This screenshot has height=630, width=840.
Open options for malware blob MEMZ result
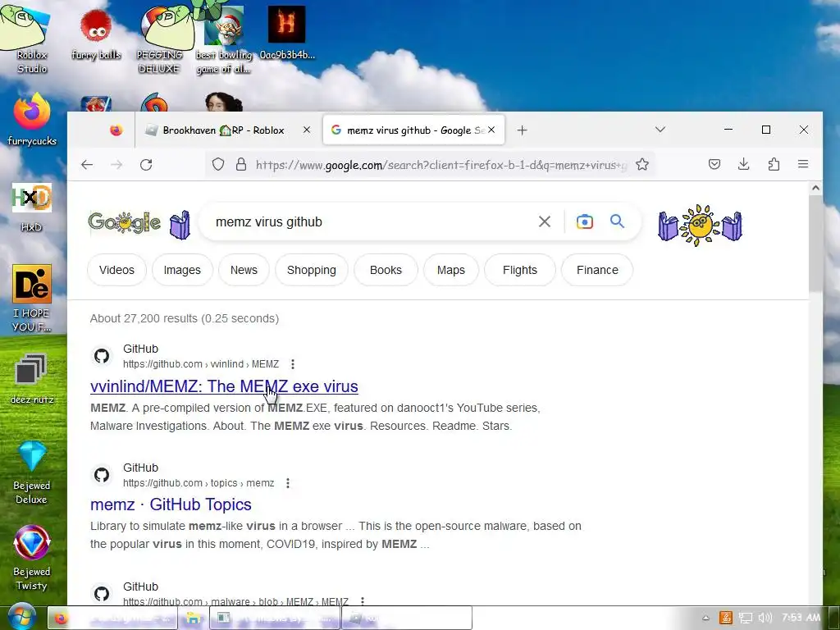click(x=363, y=601)
